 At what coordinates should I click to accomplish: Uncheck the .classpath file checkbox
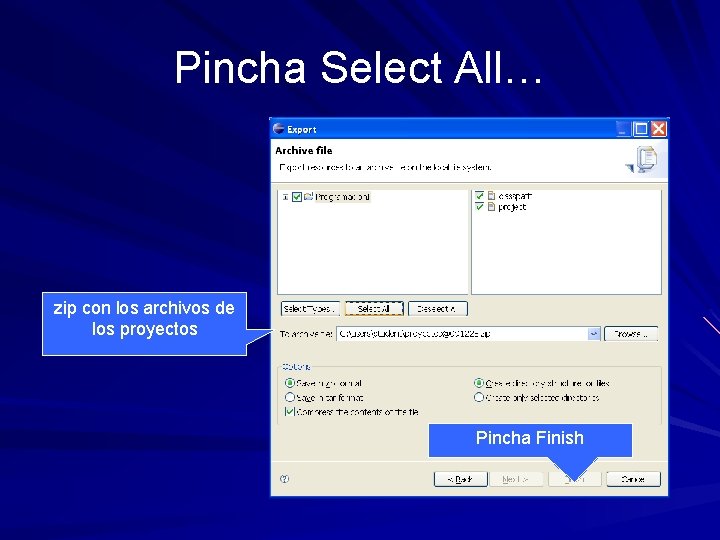click(479, 196)
